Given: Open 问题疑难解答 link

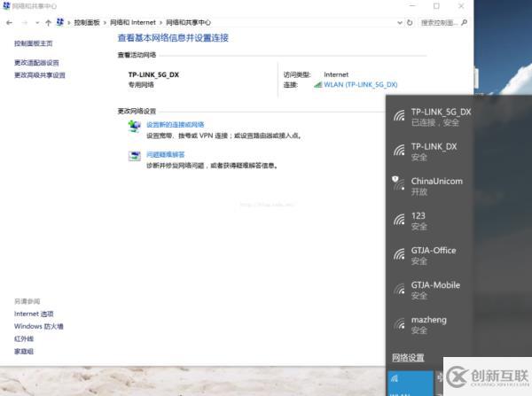Looking at the screenshot, I should (166, 155).
